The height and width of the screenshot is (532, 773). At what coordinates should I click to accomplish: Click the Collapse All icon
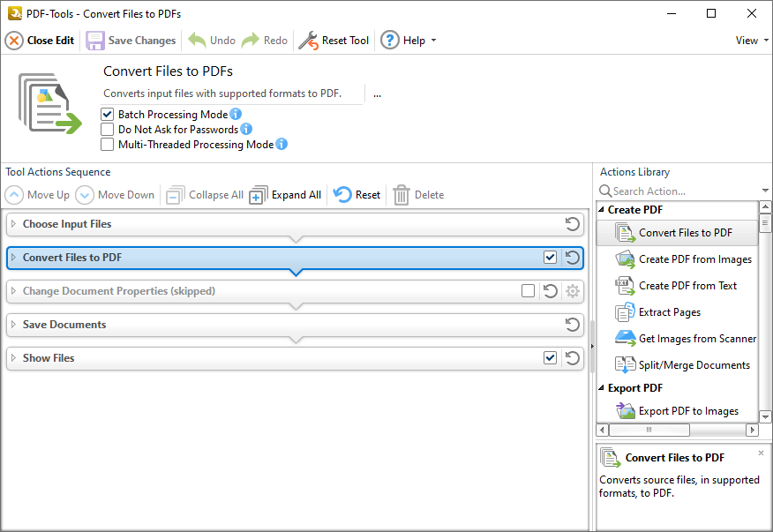coord(175,195)
